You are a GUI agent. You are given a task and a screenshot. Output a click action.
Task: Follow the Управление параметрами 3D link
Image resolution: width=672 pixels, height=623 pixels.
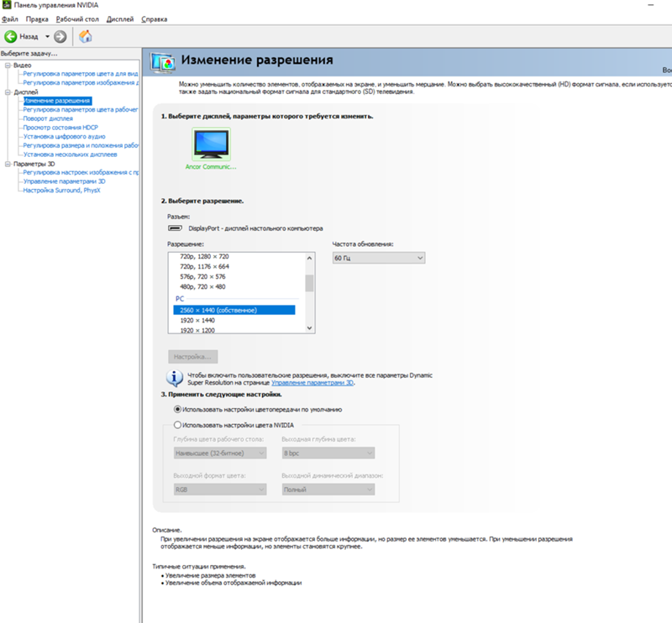tap(312, 383)
